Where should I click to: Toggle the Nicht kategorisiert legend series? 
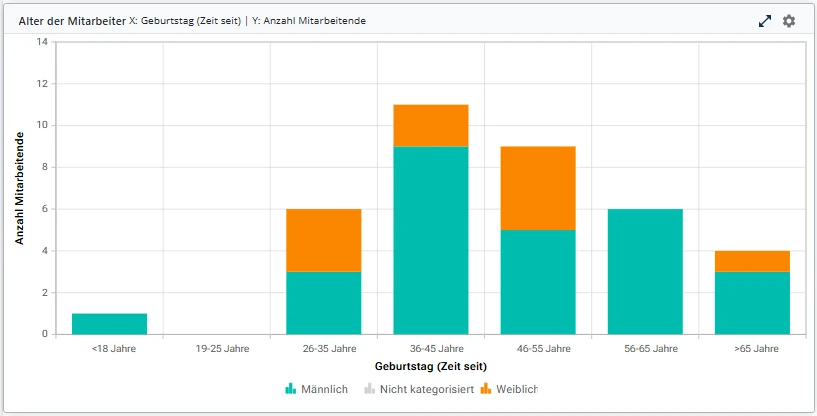tap(419, 389)
